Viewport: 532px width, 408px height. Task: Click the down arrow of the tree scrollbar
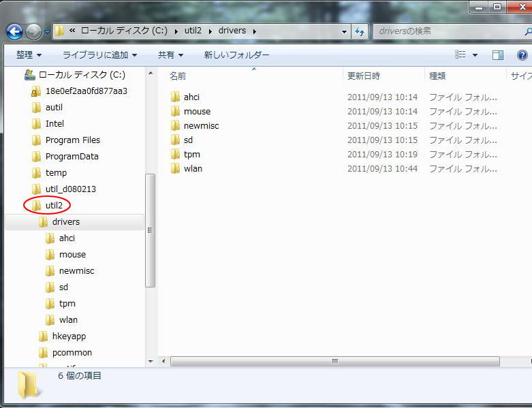(151, 362)
